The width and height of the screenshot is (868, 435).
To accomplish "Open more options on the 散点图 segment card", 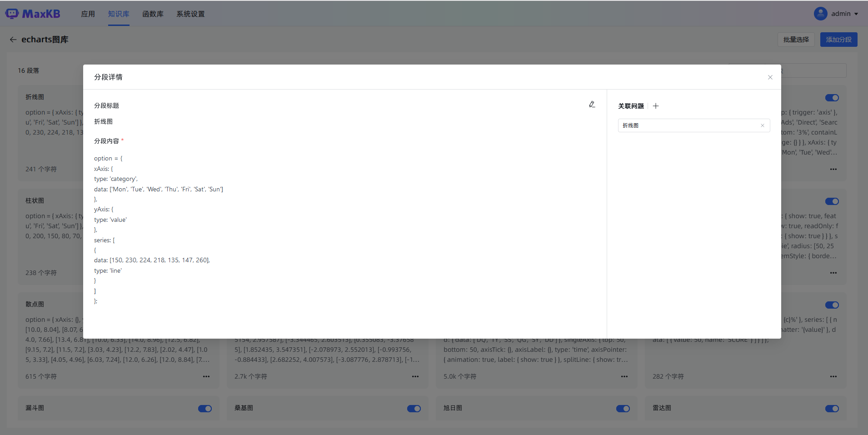I will (x=206, y=376).
